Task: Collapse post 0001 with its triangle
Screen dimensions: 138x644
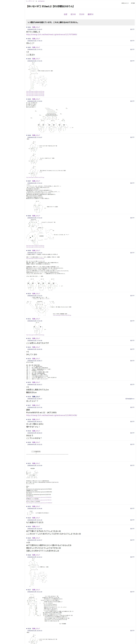Action: (x=27, y=27)
